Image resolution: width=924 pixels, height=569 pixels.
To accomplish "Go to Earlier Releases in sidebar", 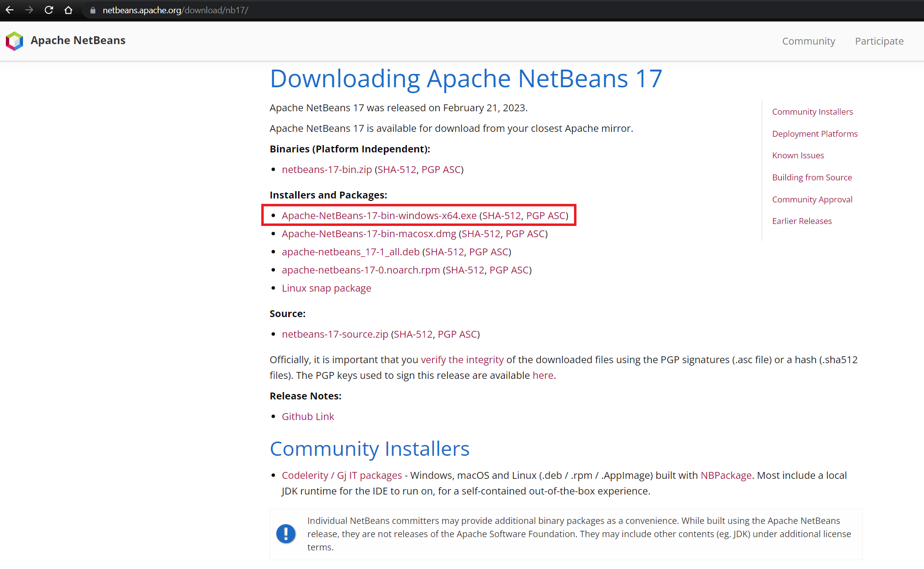I will tap(801, 221).
